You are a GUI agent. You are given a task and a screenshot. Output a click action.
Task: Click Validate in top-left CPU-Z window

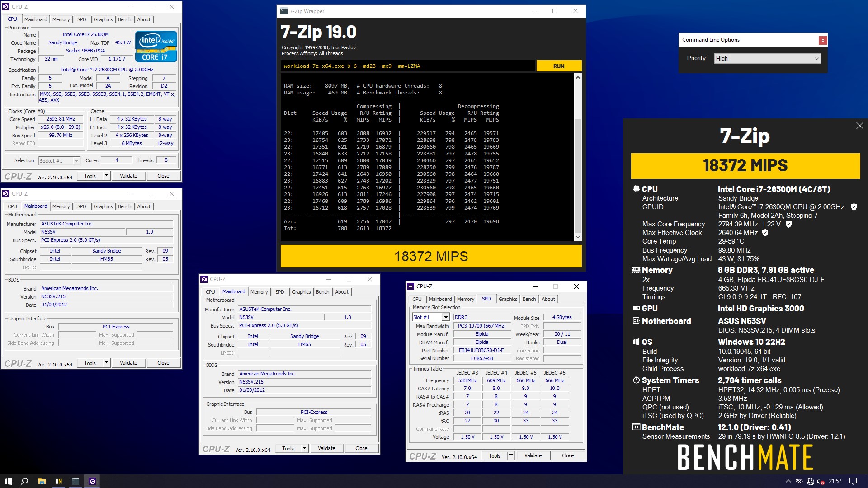[128, 176]
